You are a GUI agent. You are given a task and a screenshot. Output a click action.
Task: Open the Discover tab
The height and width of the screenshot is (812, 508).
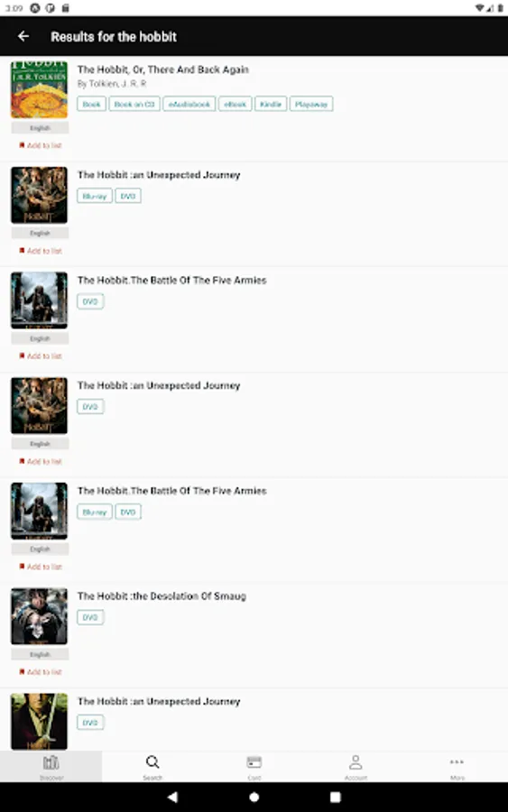click(51, 766)
